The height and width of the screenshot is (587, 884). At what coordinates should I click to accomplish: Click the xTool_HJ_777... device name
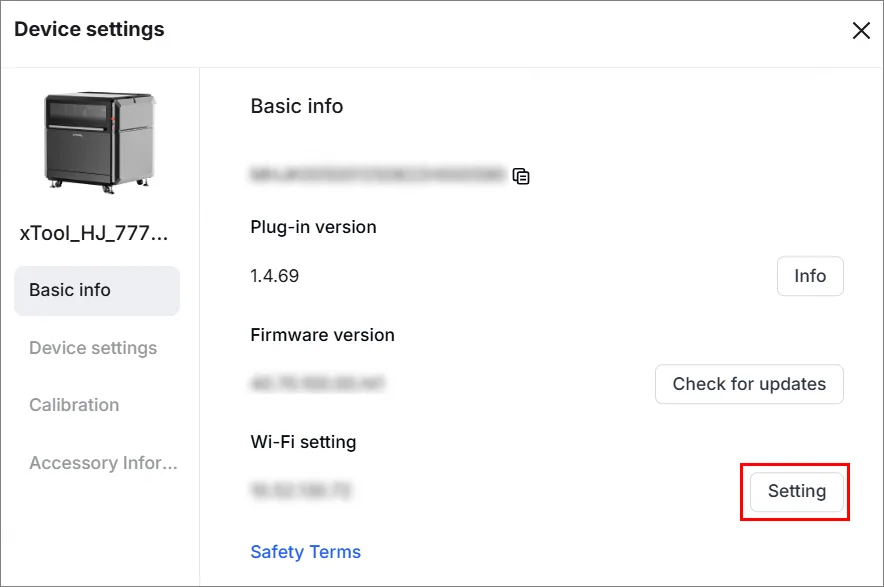pyautogui.click(x=94, y=233)
